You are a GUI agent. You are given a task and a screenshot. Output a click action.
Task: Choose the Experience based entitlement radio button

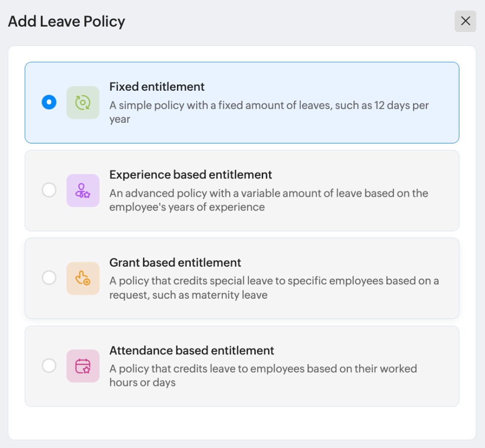pos(49,190)
